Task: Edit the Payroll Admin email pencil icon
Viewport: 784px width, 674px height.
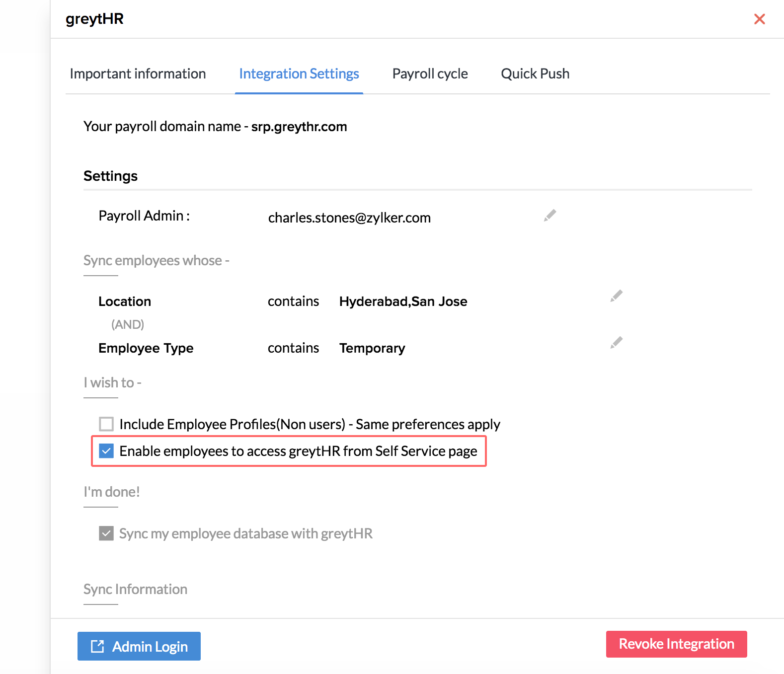Action: click(550, 216)
